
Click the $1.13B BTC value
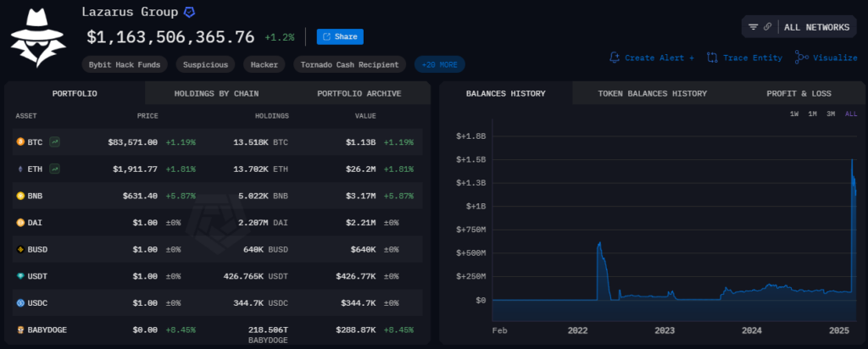(361, 142)
